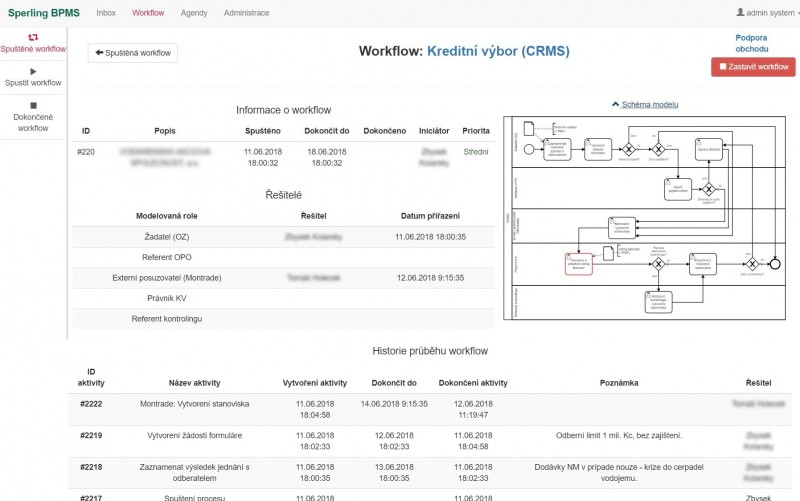Collapse the Schéma modelu section
Viewport: 800px width, 501px height.
pos(644,104)
